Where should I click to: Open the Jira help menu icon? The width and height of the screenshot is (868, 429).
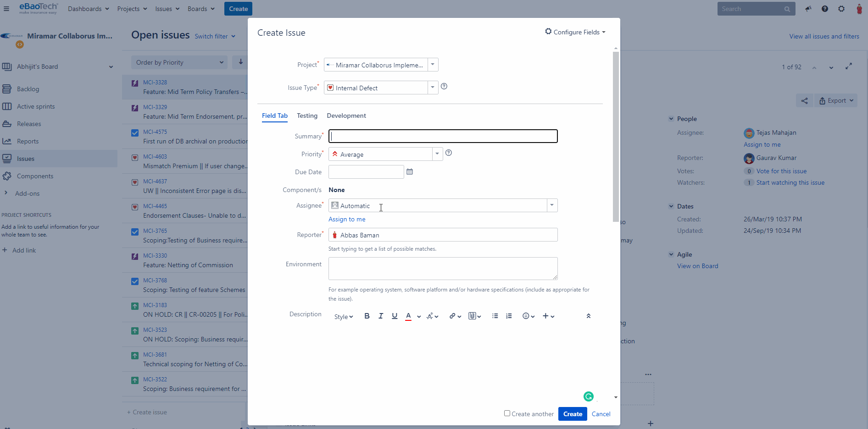coord(825,9)
